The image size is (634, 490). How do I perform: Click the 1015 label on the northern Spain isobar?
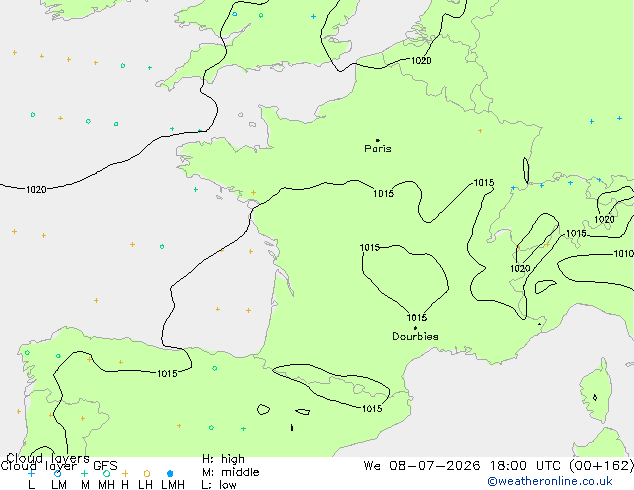[x=167, y=373]
